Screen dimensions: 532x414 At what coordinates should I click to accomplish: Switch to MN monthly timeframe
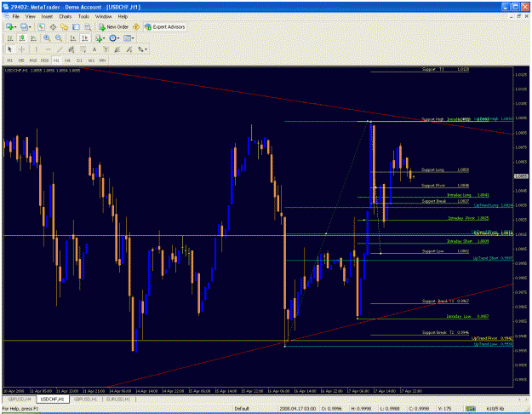click(x=102, y=60)
